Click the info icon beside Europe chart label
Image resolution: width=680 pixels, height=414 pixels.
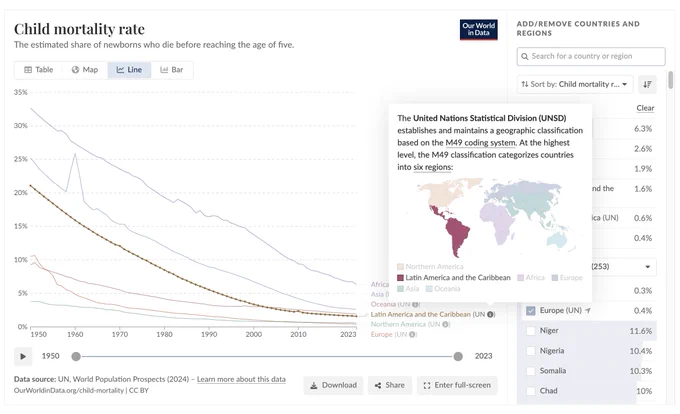[x=412, y=334]
